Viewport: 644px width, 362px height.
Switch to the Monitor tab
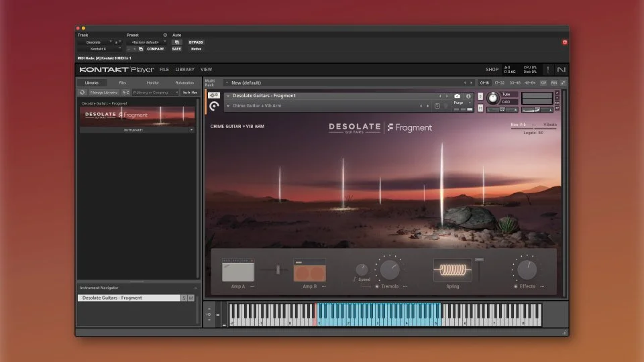pyautogui.click(x=153, y=83)
